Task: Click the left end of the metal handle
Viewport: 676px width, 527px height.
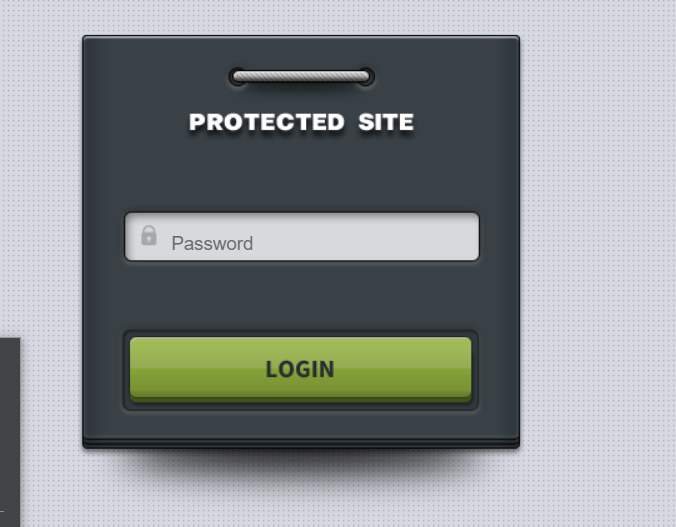Action: click(237, 77)
